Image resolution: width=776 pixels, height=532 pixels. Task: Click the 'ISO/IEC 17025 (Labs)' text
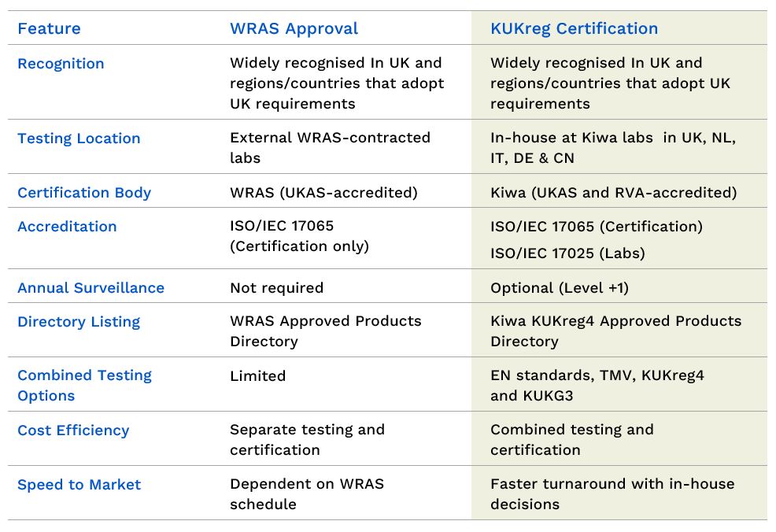coord(567,253)
